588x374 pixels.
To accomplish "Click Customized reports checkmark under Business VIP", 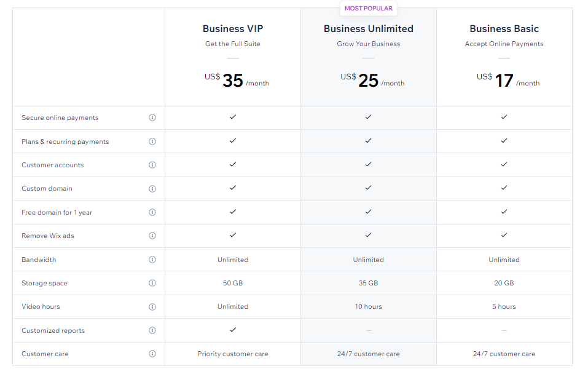I will coord(233,330).
